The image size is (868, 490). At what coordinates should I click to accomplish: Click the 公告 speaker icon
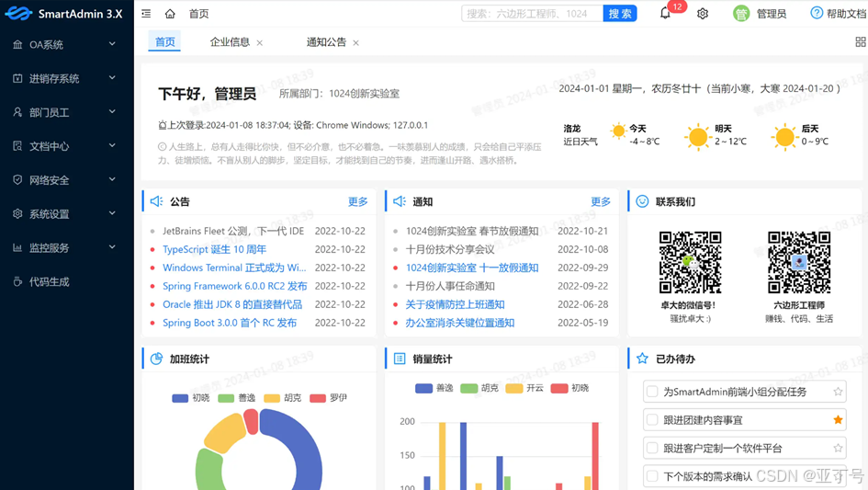pyautogui.click(x=156, y=201)
